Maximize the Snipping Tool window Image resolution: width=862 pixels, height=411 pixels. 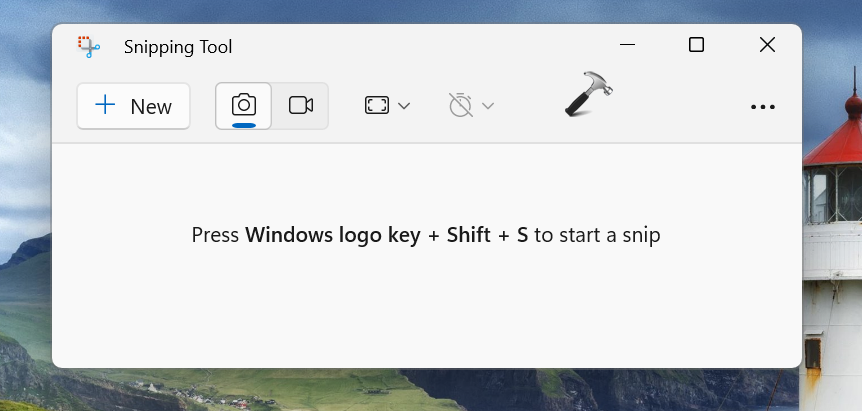(697, 45)
